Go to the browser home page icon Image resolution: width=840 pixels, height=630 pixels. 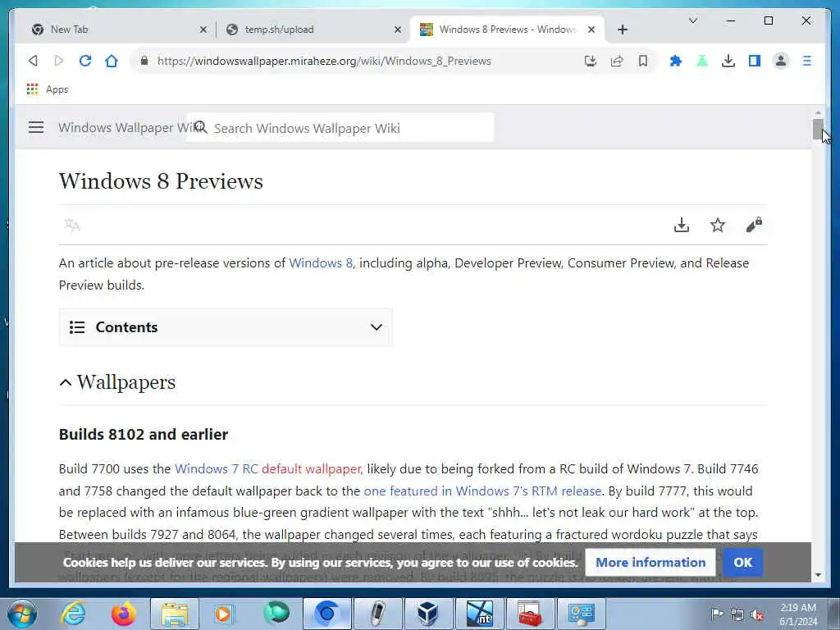[112, 61]
